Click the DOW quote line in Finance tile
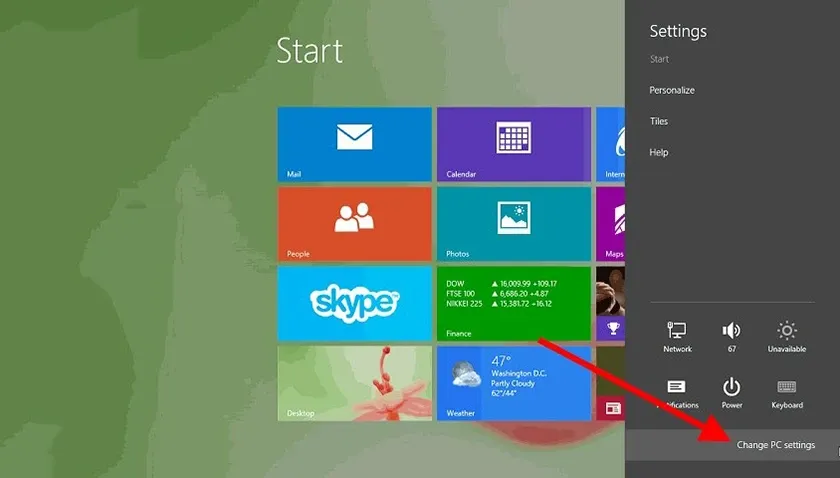Viewport: 840px width, 478px height. click(501, 283)
